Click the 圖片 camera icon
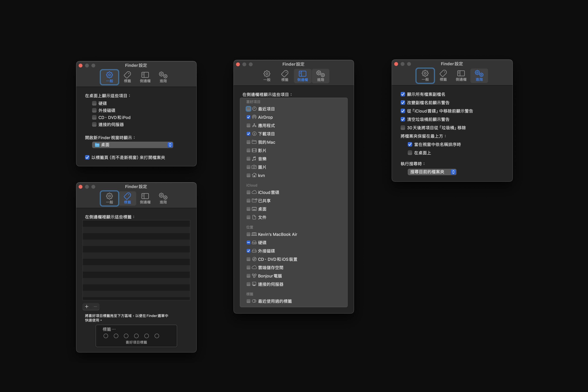588x392 pixels. coord(254,167)
